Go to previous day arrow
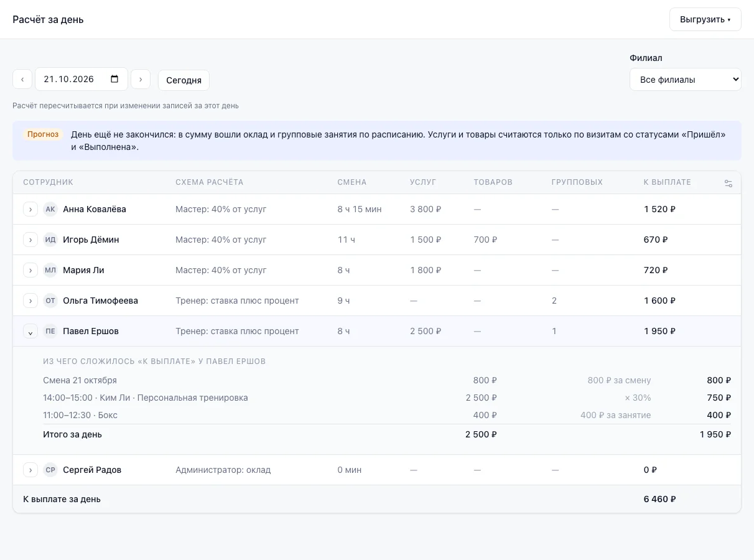 22,80
